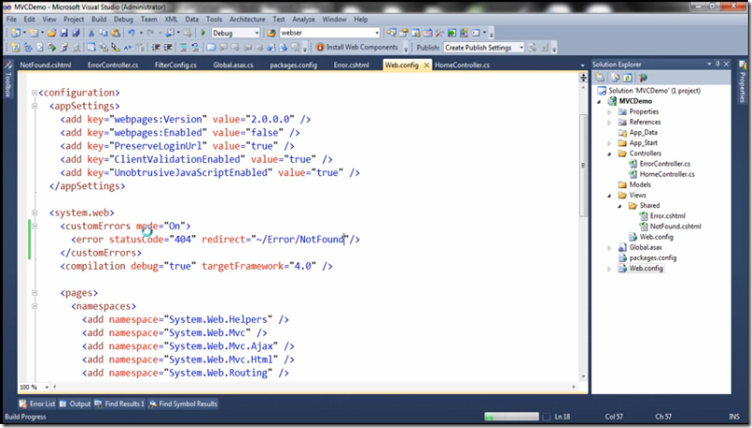Open the webser find combo box dropdown
This screenshot has height=428, width=752.
[x=376, y=33]
